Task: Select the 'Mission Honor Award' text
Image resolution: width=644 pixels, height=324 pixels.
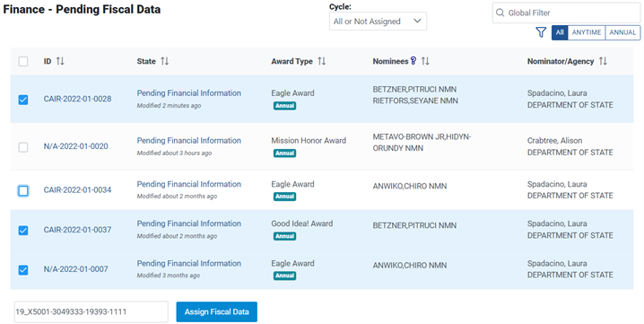Action: (309, 140)
